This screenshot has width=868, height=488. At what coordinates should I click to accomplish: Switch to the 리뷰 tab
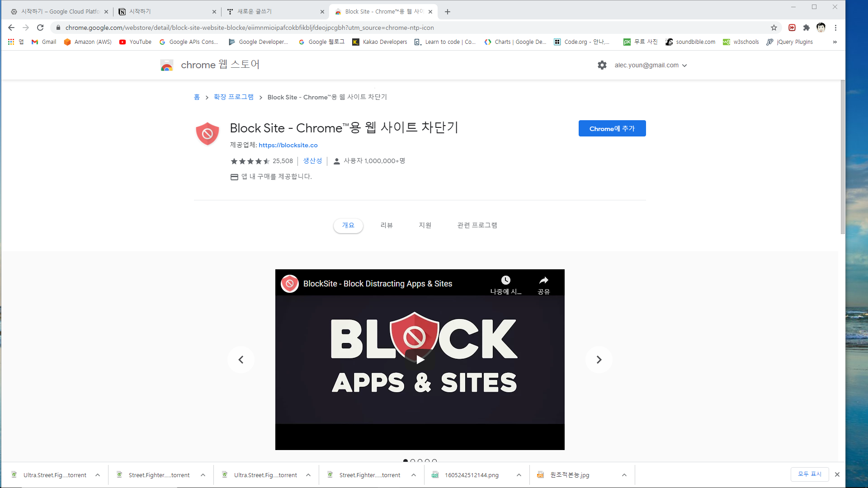[x=387, y=225]
